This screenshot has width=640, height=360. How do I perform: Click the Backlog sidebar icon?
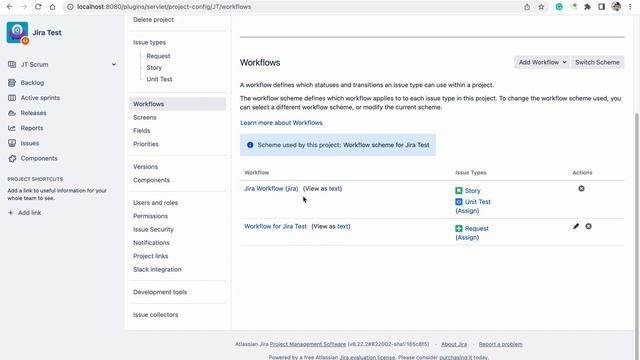coord(12,83)
